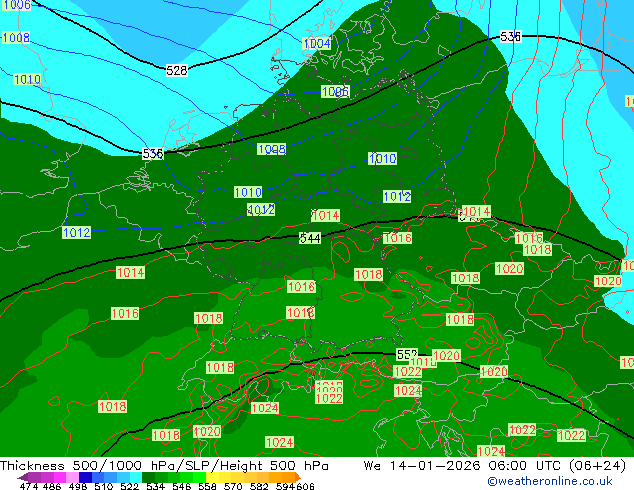Pick the dark navy blue legend swatch
The image size is (634, 490).
point(85,477)
